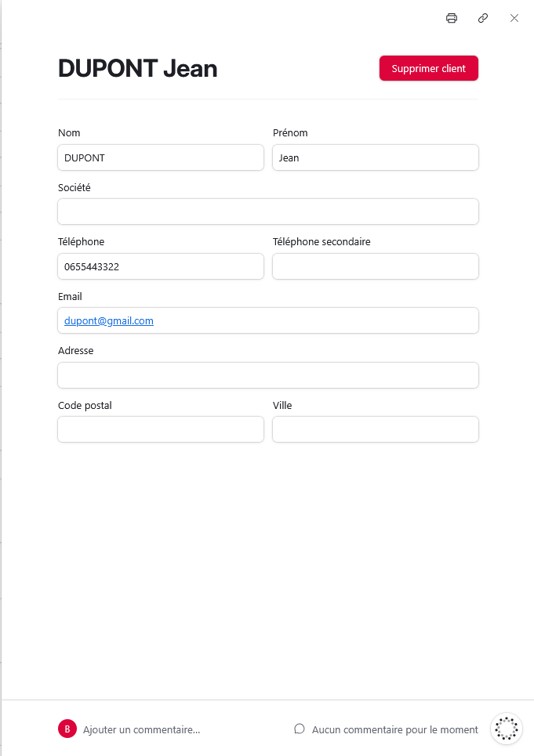
Task: Click the Aucun commentaire pour le moment text
Action: click(394, 729)
